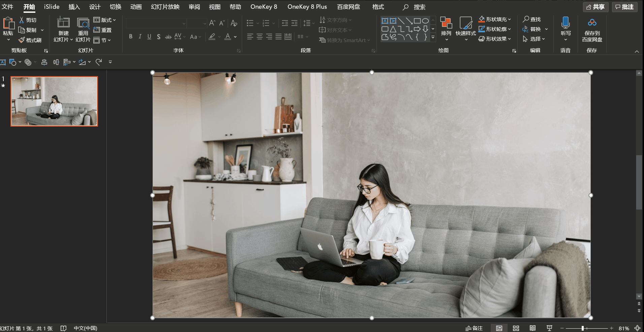Click the rotate objects icon in quick toolbar
Image resolution: width=644 pixels, height=332 pixels.
82,62
